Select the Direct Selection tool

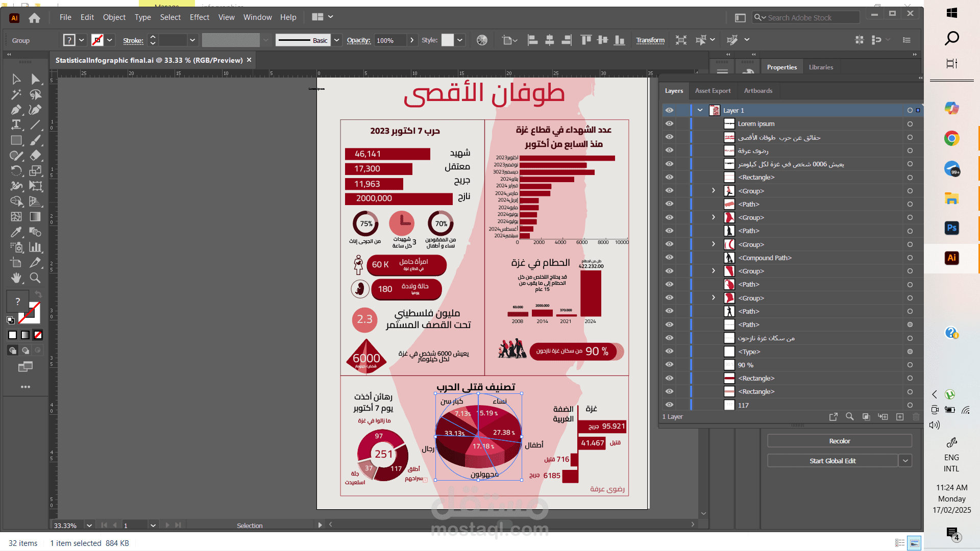click(35, 79)
